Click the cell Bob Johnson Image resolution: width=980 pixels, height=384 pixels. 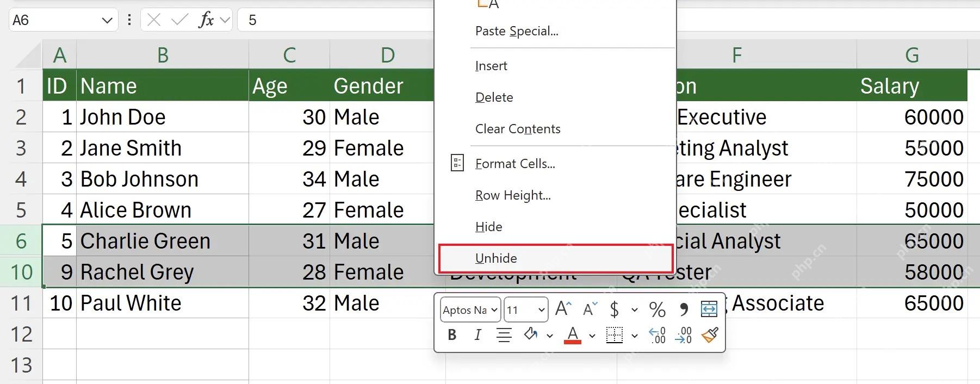163,179
